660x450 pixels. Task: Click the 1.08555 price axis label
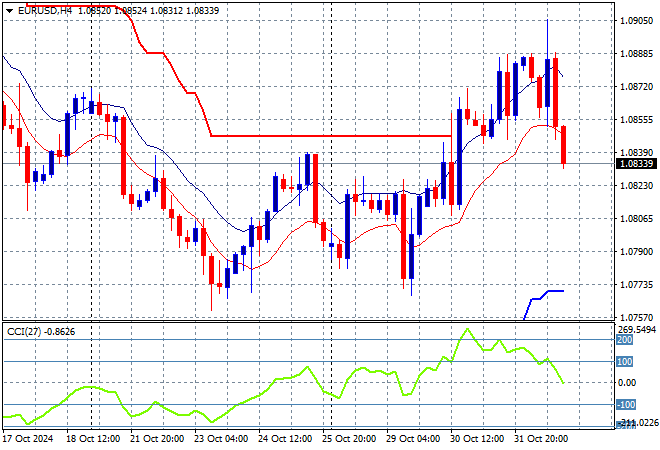pos(636,120)
